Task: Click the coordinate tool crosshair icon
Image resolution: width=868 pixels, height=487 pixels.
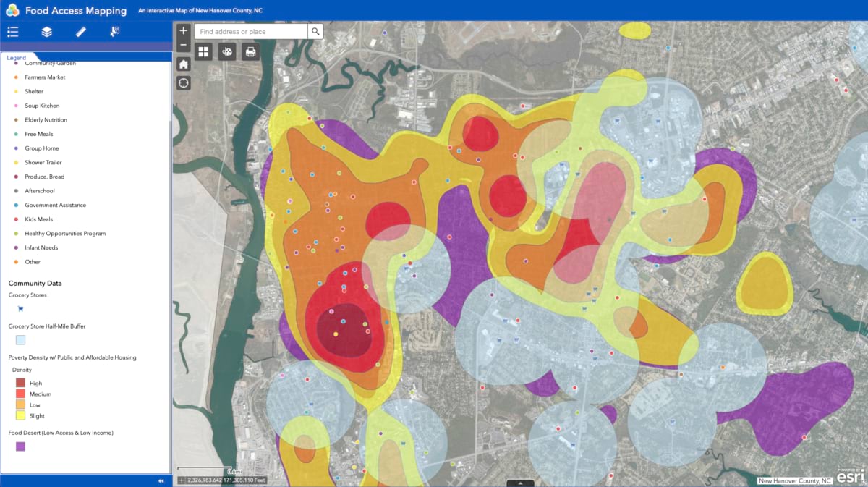Action: pos(182,480)
